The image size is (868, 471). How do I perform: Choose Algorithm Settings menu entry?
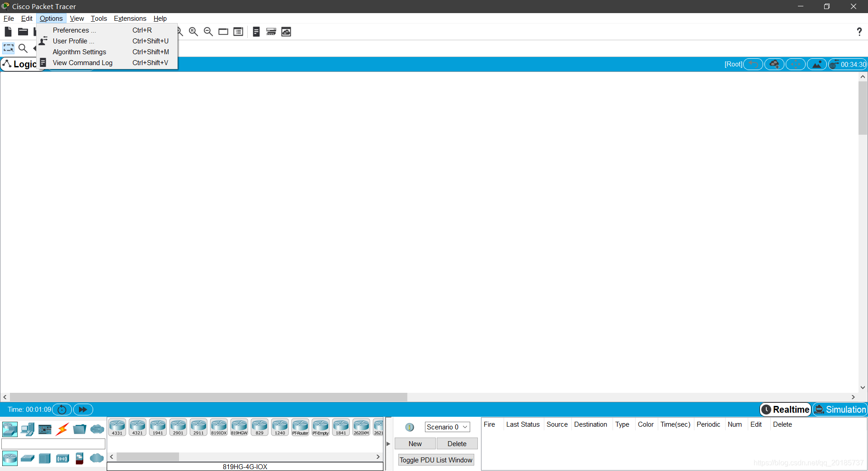[x=107, y=52]
